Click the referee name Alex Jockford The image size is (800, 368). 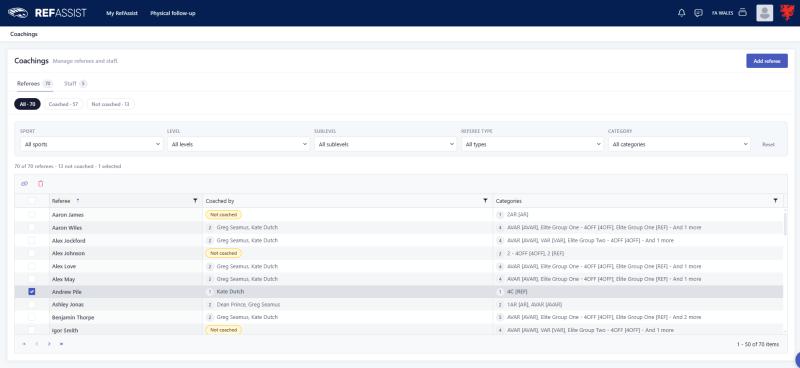tap(68, 240)
